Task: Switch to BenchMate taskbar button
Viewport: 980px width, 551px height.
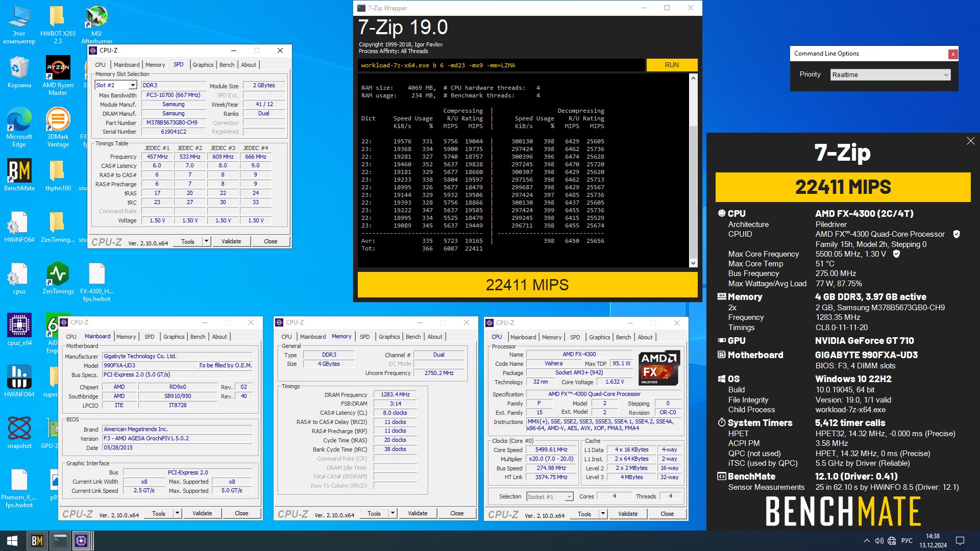Action: click(37, 541)
